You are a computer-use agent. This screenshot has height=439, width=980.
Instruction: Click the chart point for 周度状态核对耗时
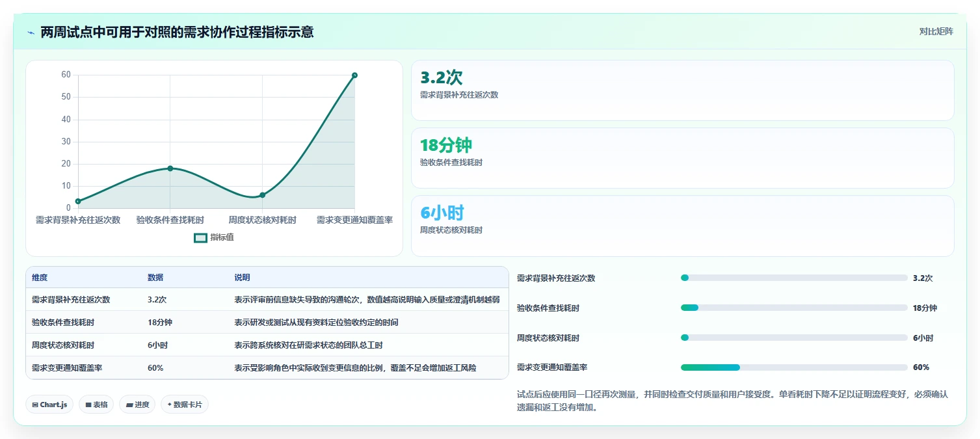coord(262,195)
